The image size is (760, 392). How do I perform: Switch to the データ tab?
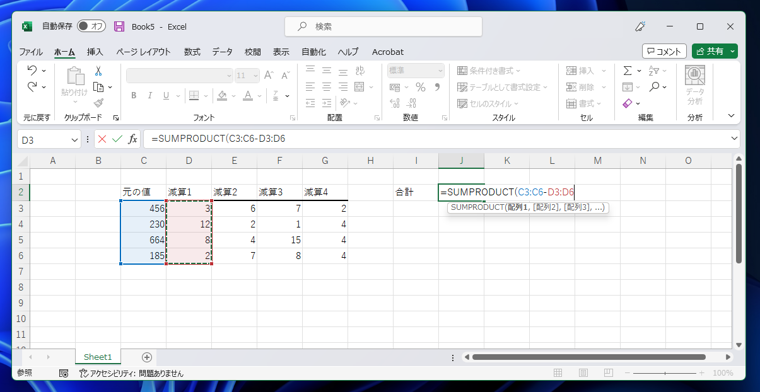(x=222, y=52)
